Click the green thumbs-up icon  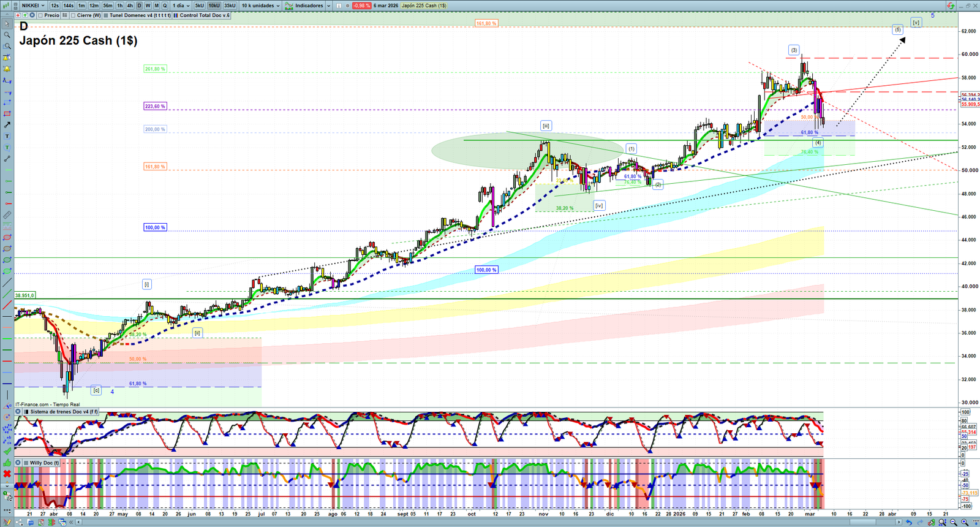[7, 463]
